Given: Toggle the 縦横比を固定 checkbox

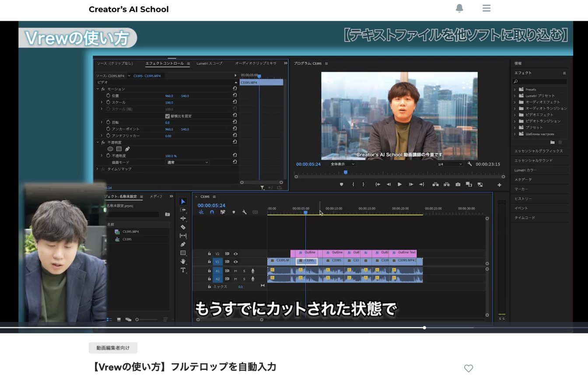Looking at the screenshot, I should [167, 116].
